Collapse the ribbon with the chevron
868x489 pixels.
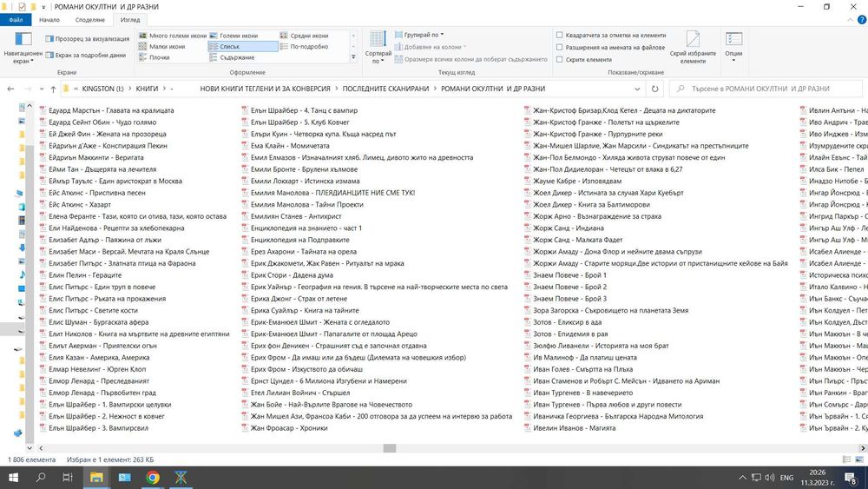point(851,20)
